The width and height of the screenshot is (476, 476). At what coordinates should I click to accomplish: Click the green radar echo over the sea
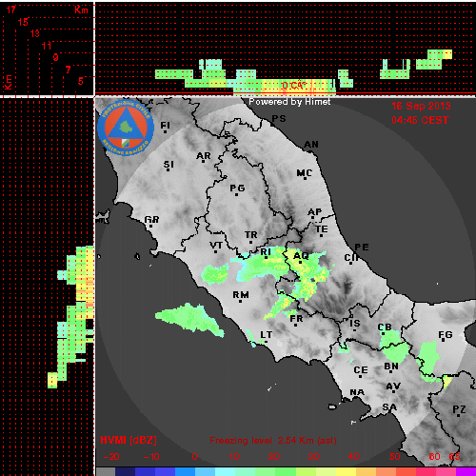point(190,320)
